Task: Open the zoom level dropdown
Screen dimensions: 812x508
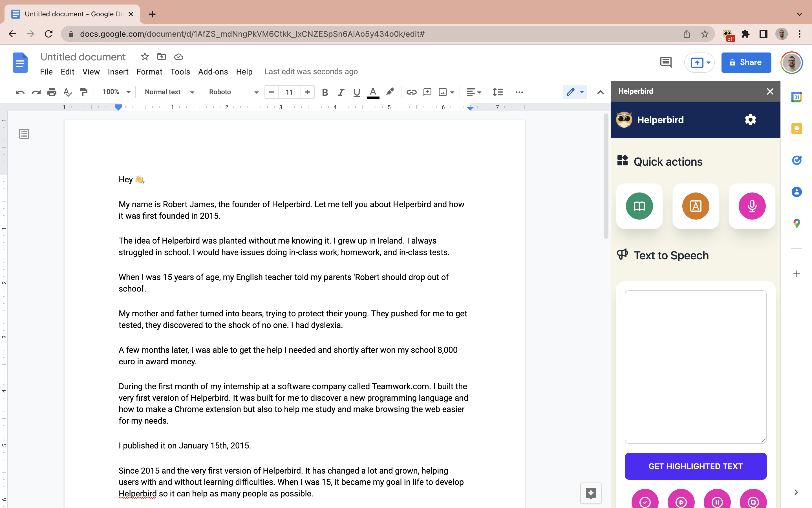Action: coord(116,92)
